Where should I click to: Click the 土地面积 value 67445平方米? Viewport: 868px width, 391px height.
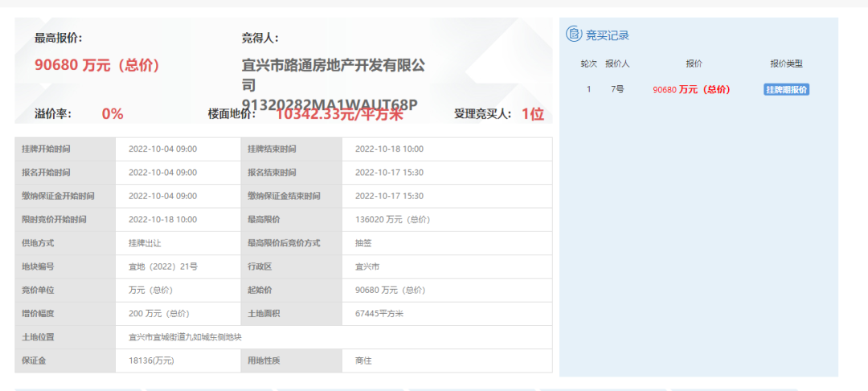379,314
